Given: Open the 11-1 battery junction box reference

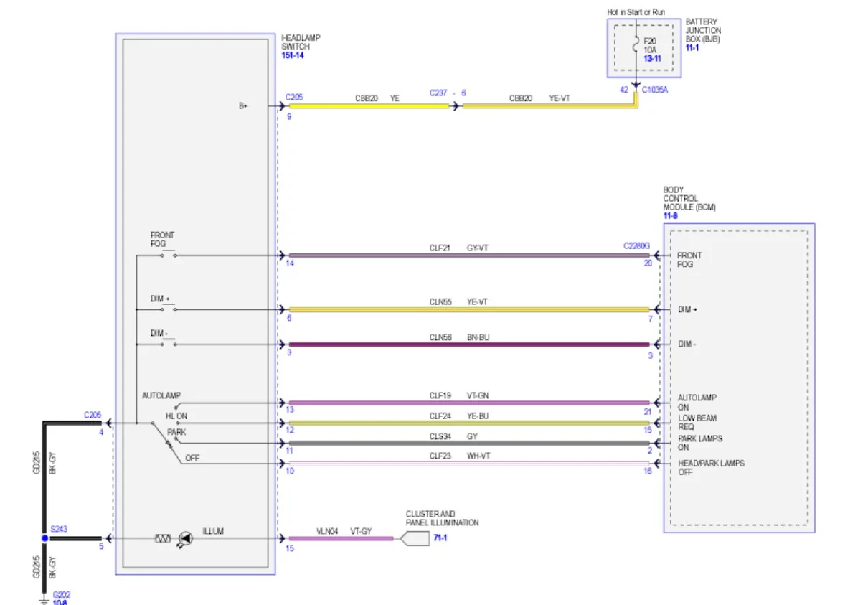Looking at the screenshot, I should (692, 48).
